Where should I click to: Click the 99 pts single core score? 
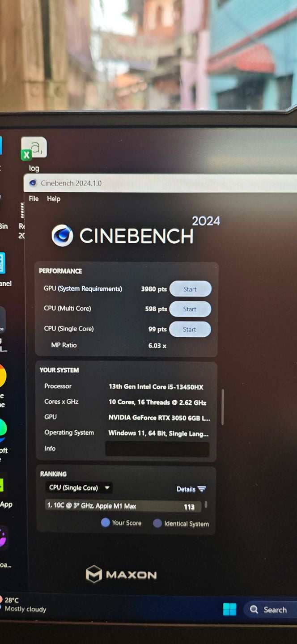point(157,329)
